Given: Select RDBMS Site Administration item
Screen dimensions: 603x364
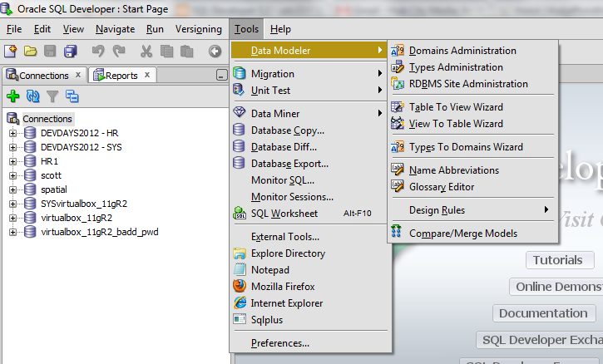Looking at the screenshot, I should 472,83.
